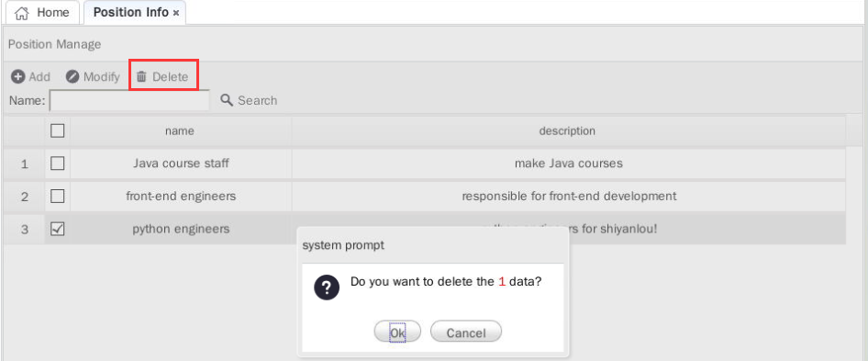868x361 pixels.
Task: Confirm deletion with Ok button
Action: pyautogui.click(x=397, y=333)
